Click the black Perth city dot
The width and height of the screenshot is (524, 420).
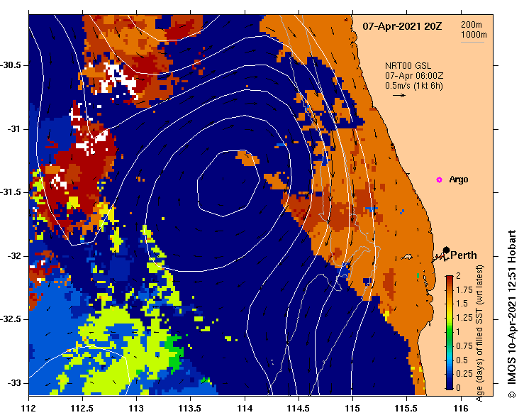click(446, 250)
